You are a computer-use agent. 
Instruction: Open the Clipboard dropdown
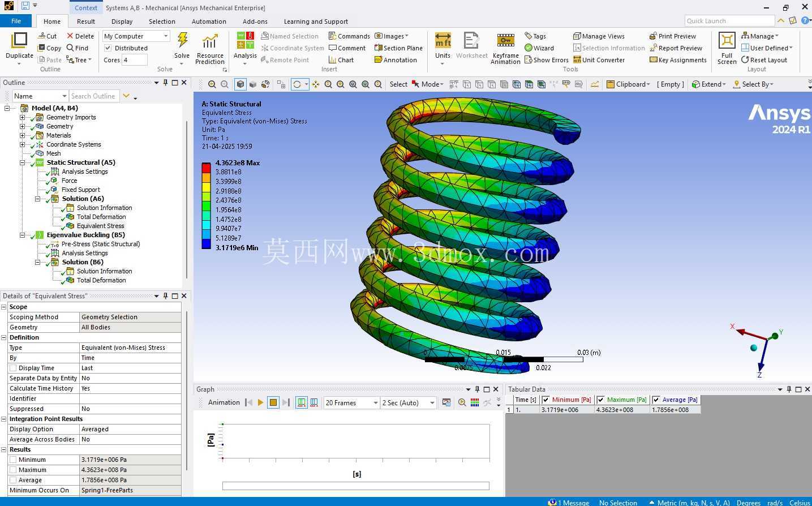pyautogui.click(x=628, y=84)
